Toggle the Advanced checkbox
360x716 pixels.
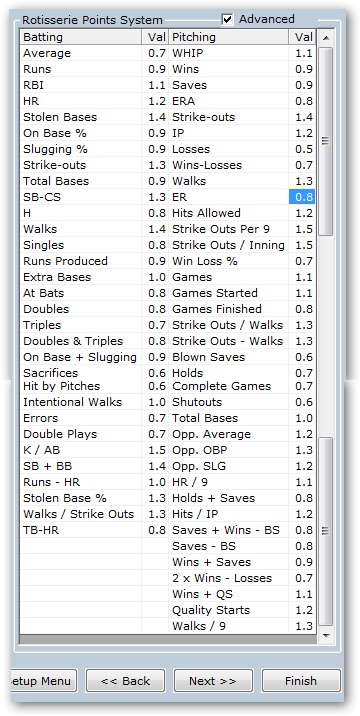click(x=228, y=20)
